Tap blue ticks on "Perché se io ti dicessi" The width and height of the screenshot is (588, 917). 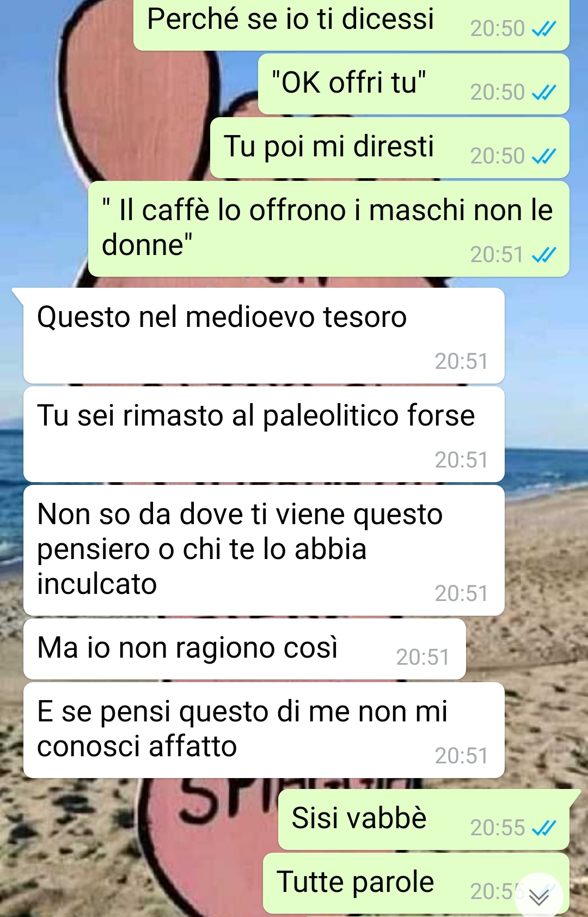click(x=543, y=28)
